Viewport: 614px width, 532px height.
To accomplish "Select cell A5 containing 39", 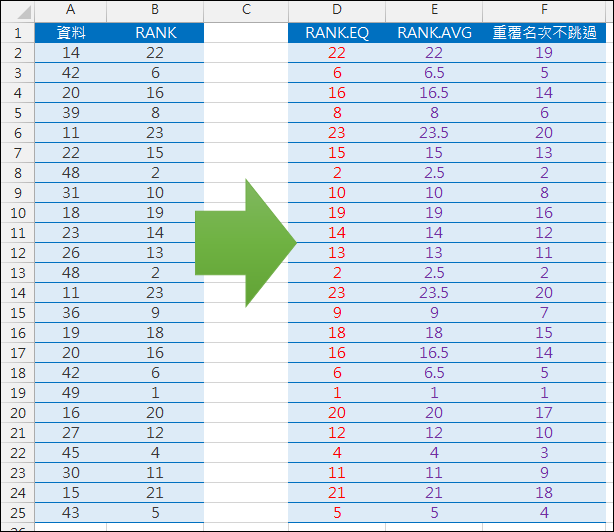I will point(70,113).
